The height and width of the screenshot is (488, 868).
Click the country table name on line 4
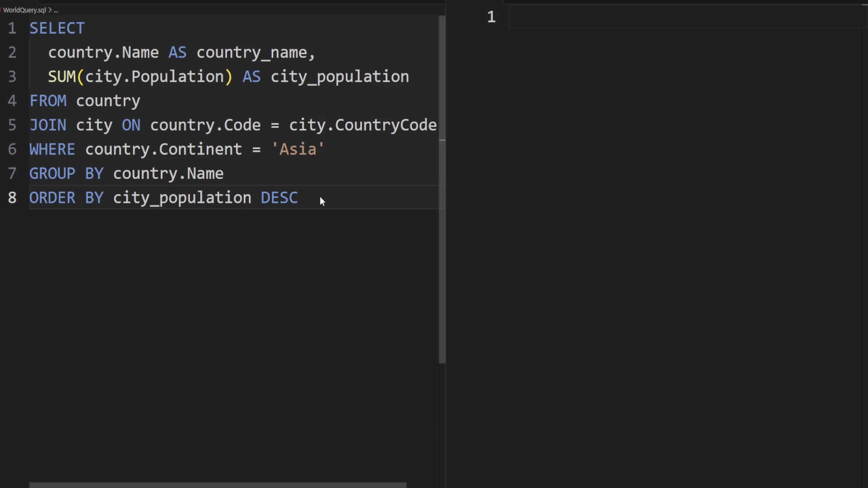tap(108, 100)
